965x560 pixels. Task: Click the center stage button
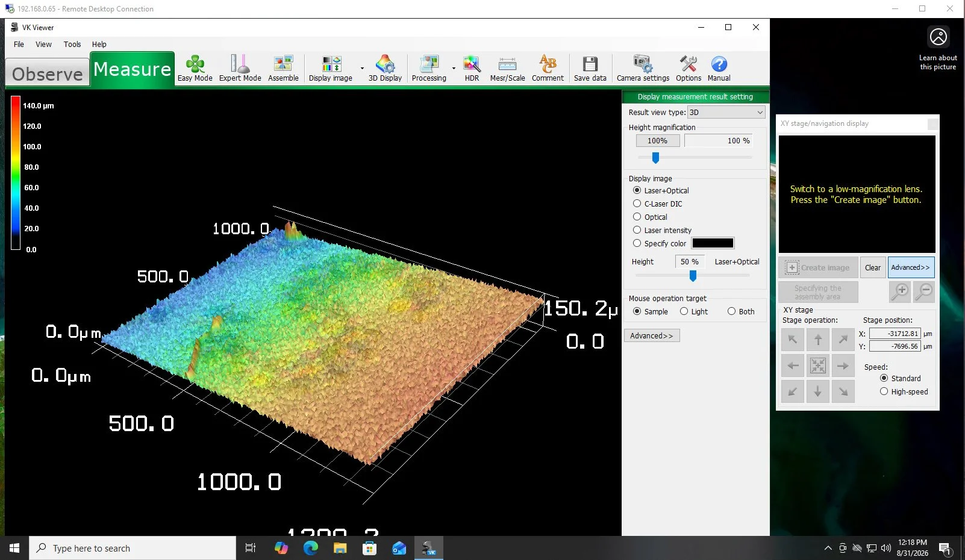[x=818, y=366]
